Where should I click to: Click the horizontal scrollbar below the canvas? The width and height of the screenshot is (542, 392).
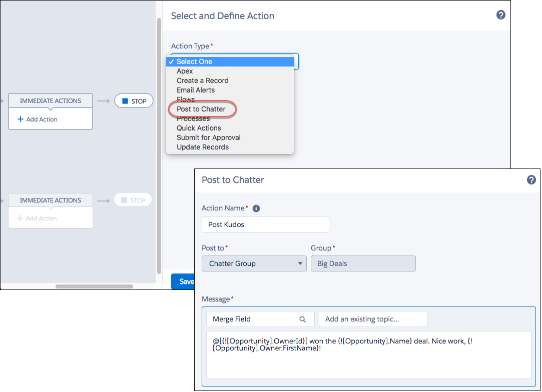[x=95, y=286]
